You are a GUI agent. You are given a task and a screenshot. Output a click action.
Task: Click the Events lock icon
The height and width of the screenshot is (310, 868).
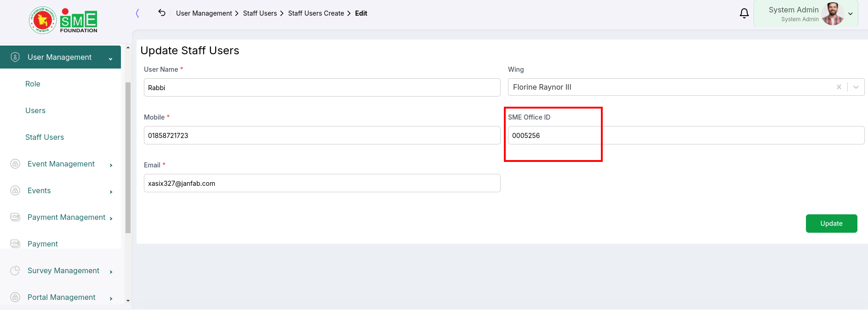click(x=15, y=190)
